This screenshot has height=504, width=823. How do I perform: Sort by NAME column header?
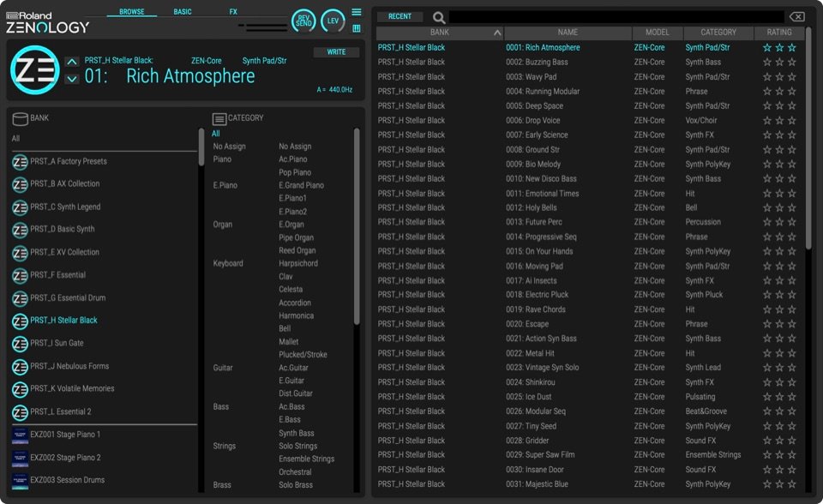(x=568, y=33)
